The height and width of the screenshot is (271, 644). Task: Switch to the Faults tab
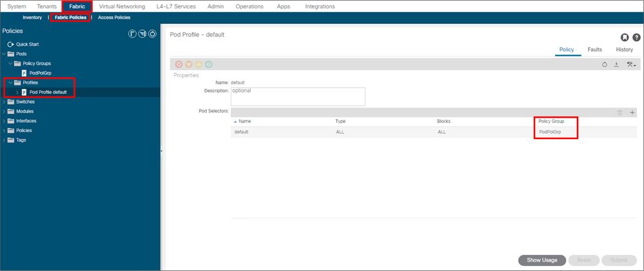595,50
